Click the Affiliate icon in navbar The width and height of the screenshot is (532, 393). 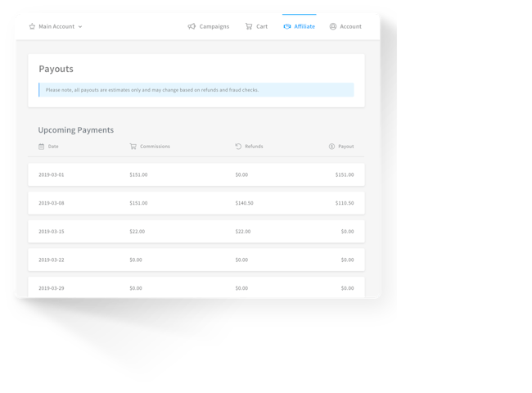tap(287, 26)
